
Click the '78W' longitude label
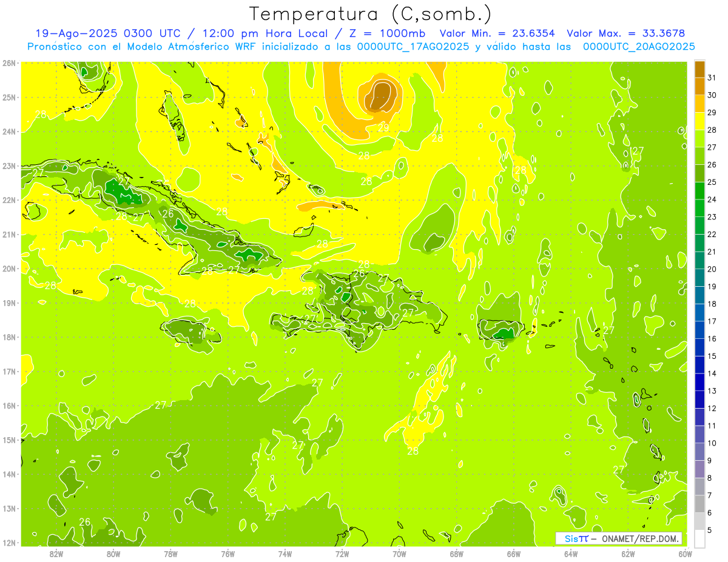point(170,554)
